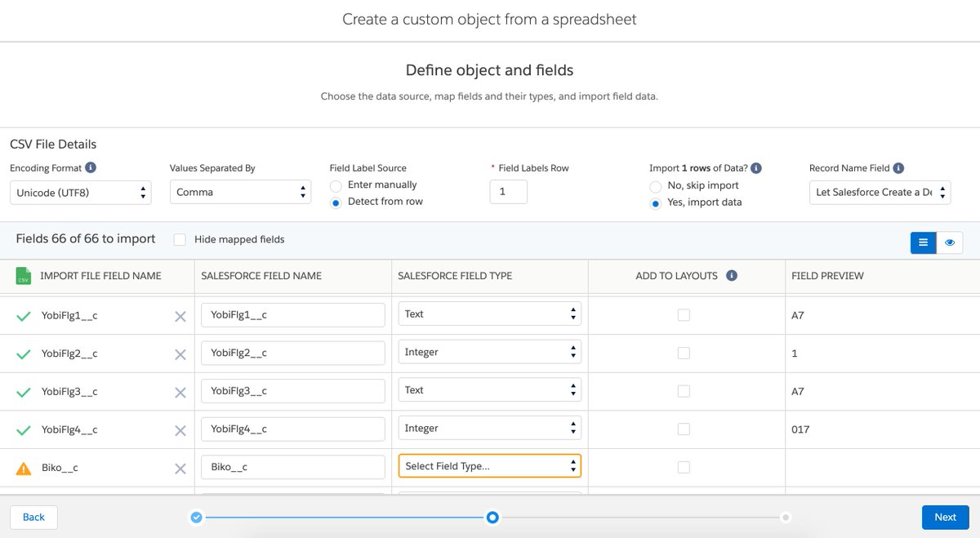Click first completed step in progress indicator
Screen dimensions: 980x538
click(196, 517)
